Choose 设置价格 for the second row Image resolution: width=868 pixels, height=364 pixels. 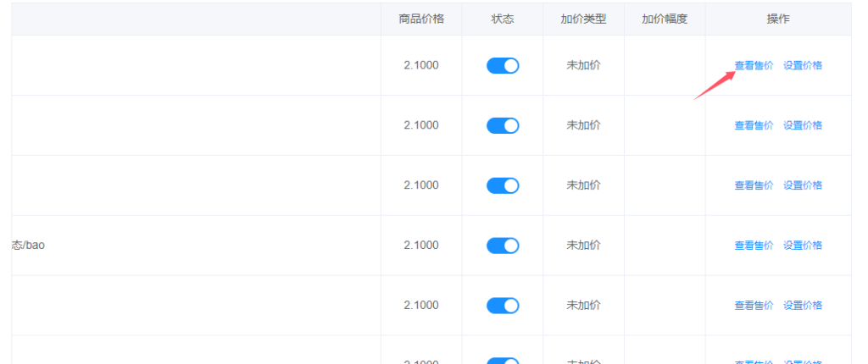[803, 125]
